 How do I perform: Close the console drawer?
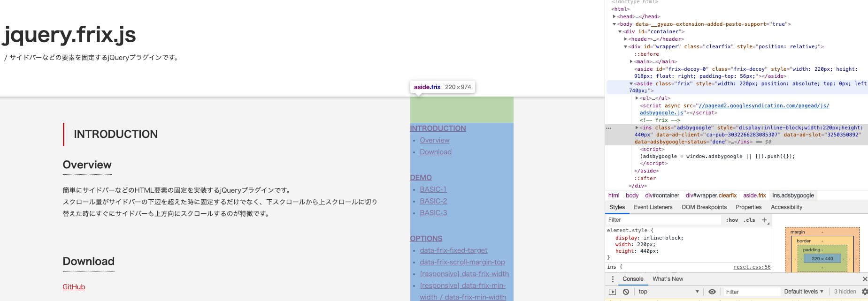coord(865,279)
